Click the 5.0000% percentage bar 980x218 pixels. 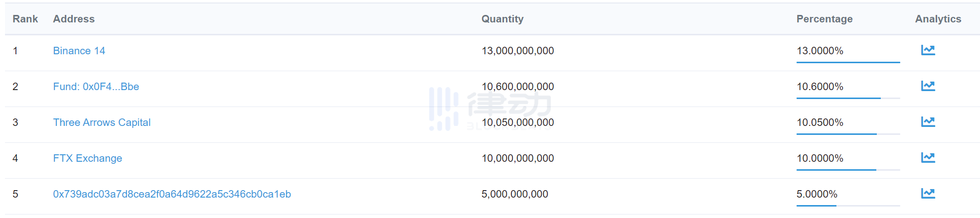coord(848,206)
